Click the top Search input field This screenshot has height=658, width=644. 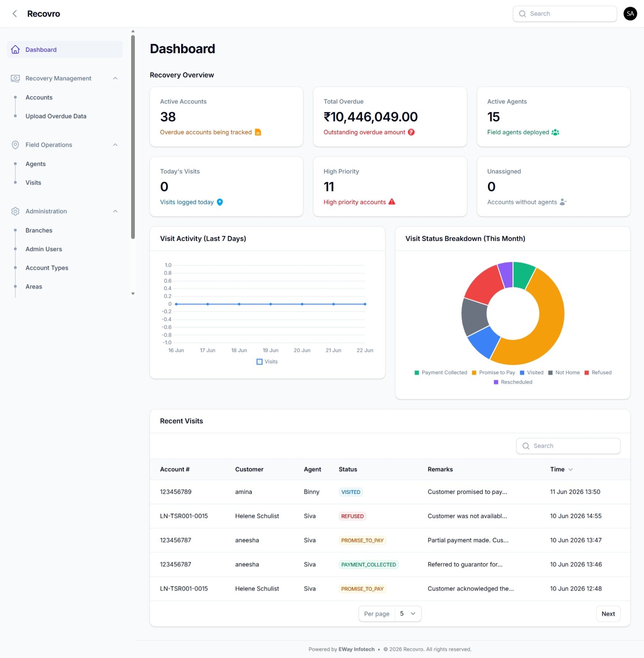point(565,14)
